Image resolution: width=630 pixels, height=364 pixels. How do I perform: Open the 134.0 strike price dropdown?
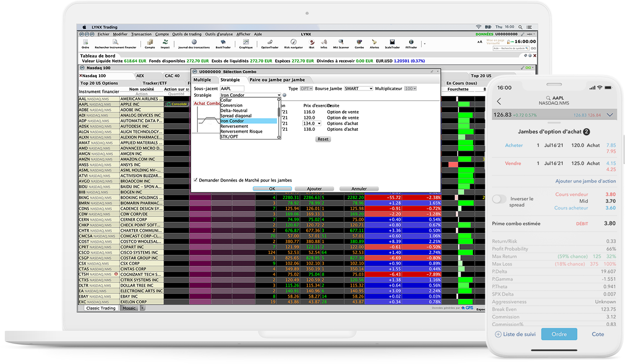pos(312,123)
